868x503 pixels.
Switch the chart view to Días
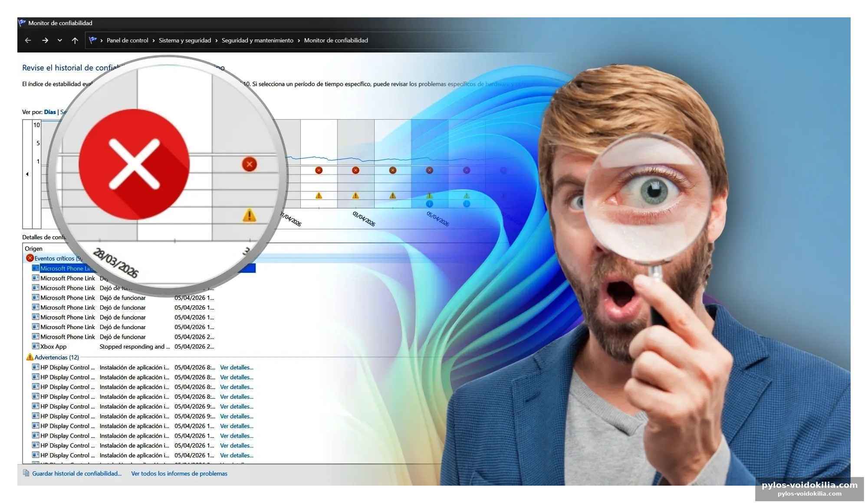pyautogui.click(x=50, y=112)
